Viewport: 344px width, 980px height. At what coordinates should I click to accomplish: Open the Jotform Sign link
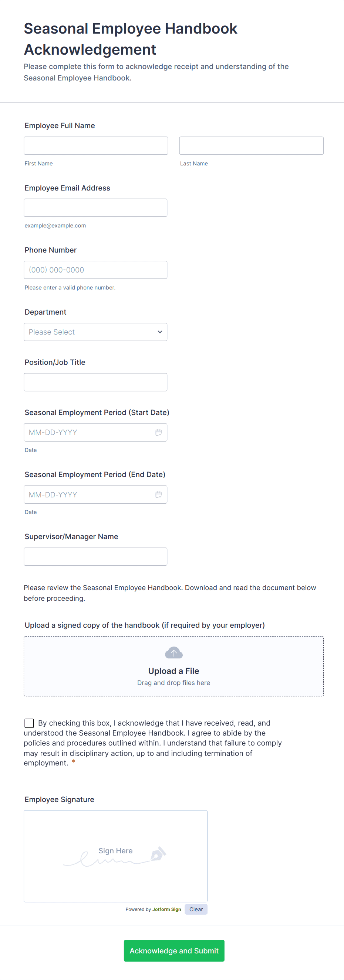166,909
